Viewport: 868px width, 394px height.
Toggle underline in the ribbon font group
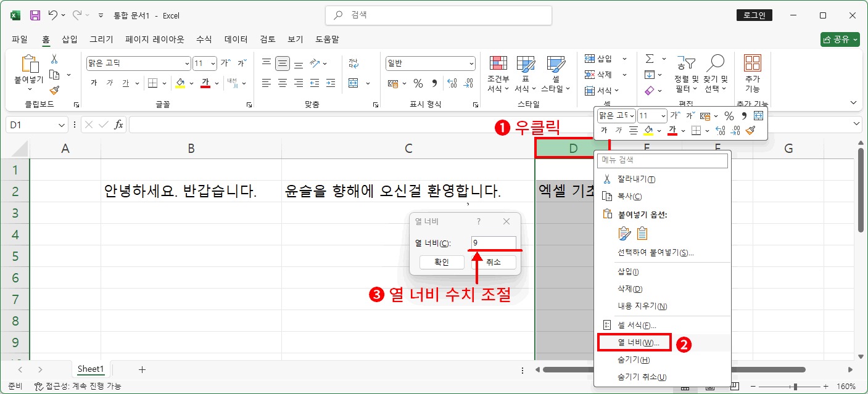click(x=126, y=83)
